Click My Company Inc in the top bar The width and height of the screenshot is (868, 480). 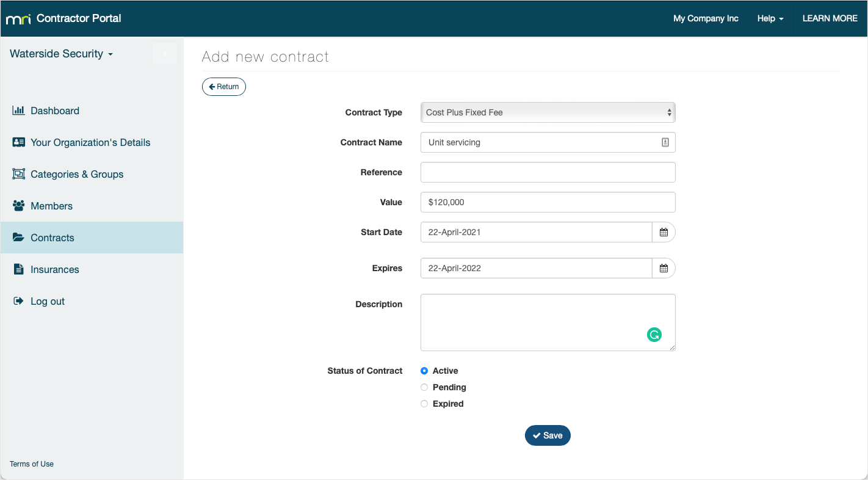[x=706, y=18]
